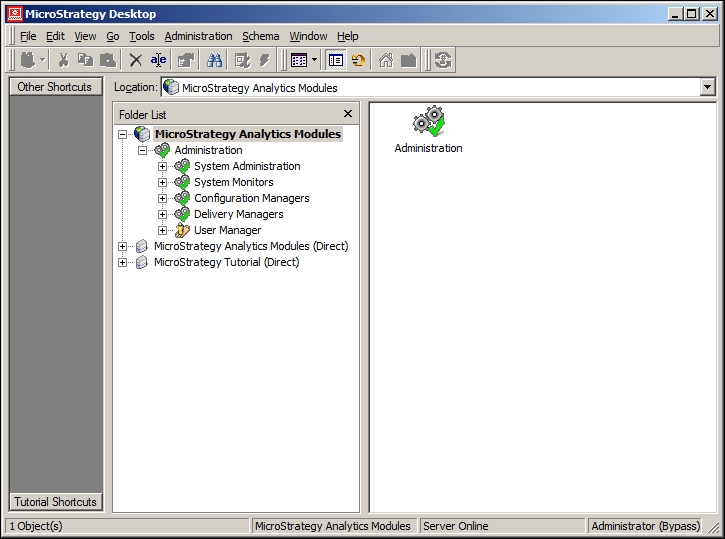Open the File menu
Screen dimensions: 725x539
click(x=28, y=36)
